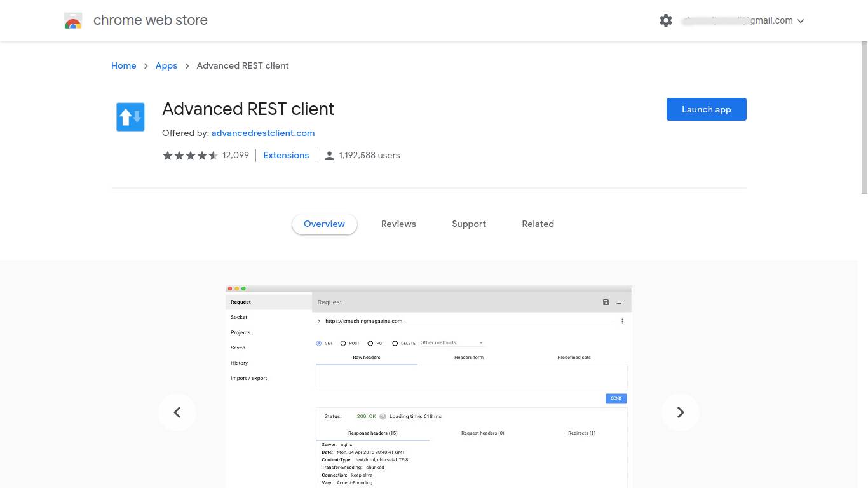Select Projects in the preview sidebar
The image size is (868, 488).
click(x=241, y=332)
